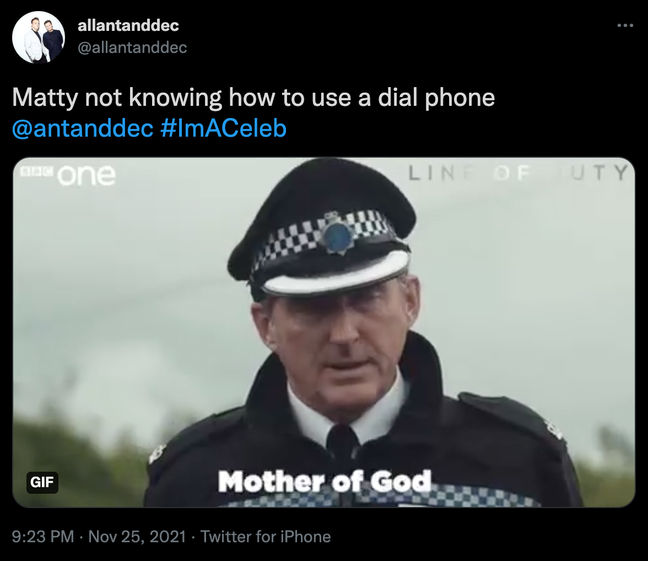Click the officer's white cap peak
This screenshot has height=561, width=648.
point(336,271)
